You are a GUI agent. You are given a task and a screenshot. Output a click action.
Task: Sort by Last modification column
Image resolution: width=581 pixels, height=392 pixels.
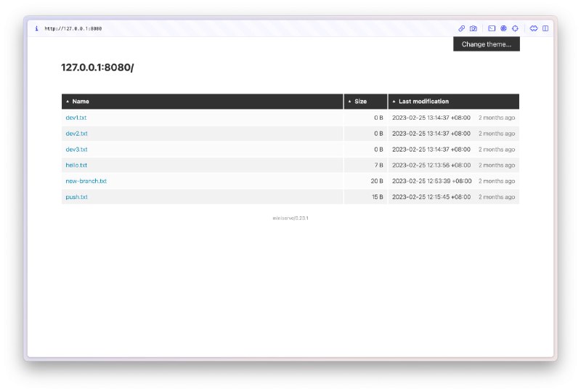[423, 102]
